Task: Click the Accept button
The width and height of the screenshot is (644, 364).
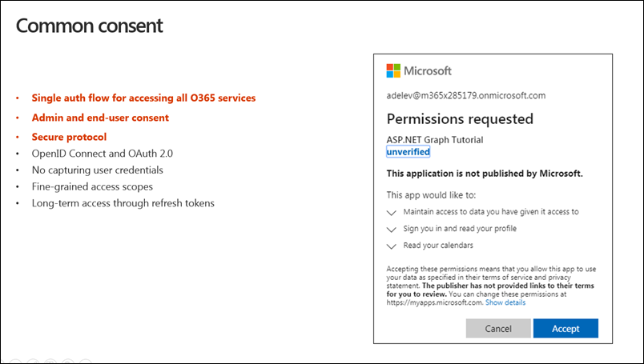Action: pos(566,328)
